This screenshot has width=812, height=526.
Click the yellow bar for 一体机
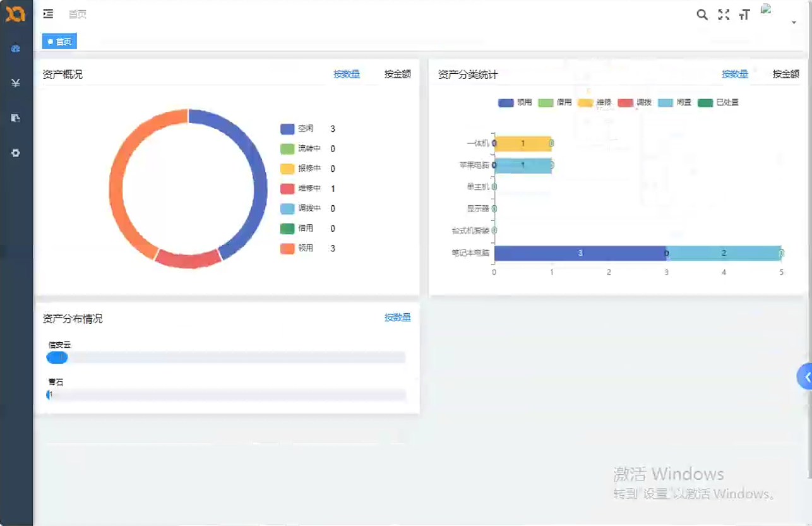(523, 143)
